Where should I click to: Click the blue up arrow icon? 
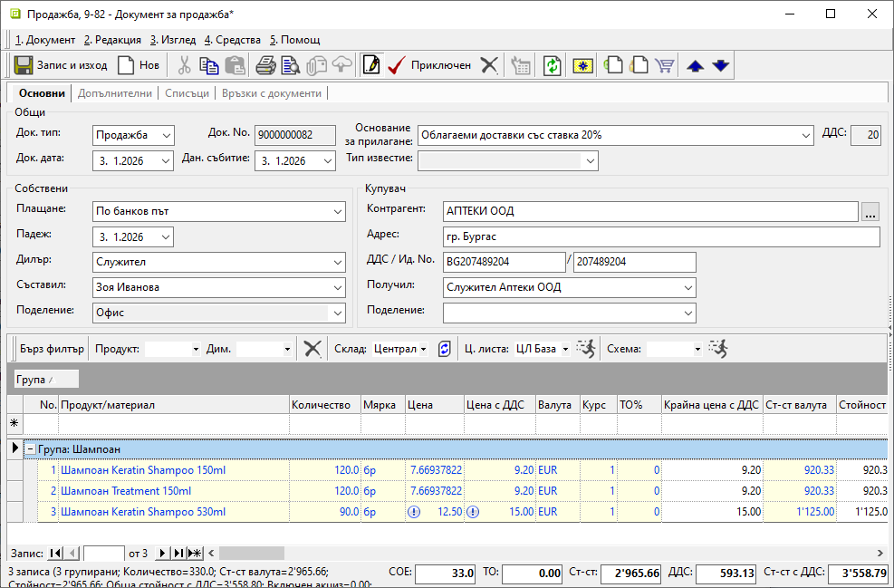coord(695,65)
